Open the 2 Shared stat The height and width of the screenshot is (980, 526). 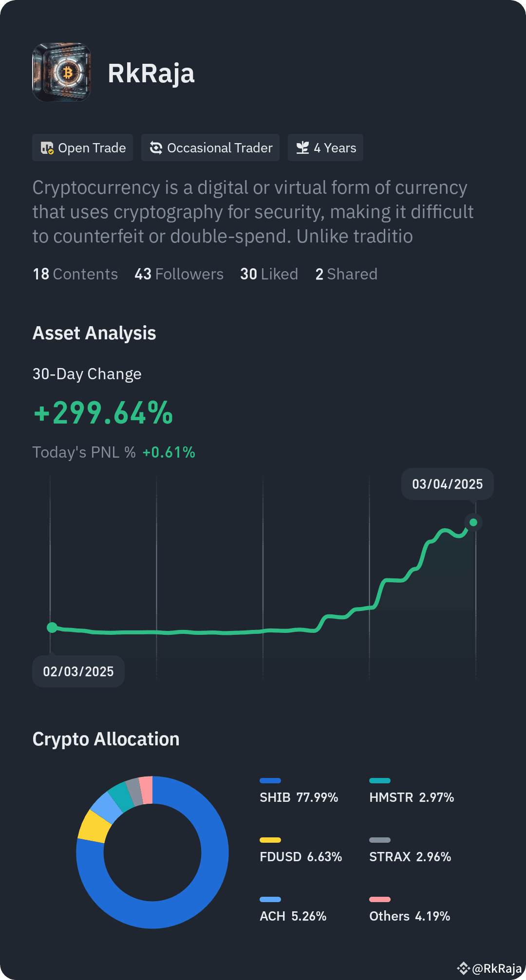tap(346, 274)
